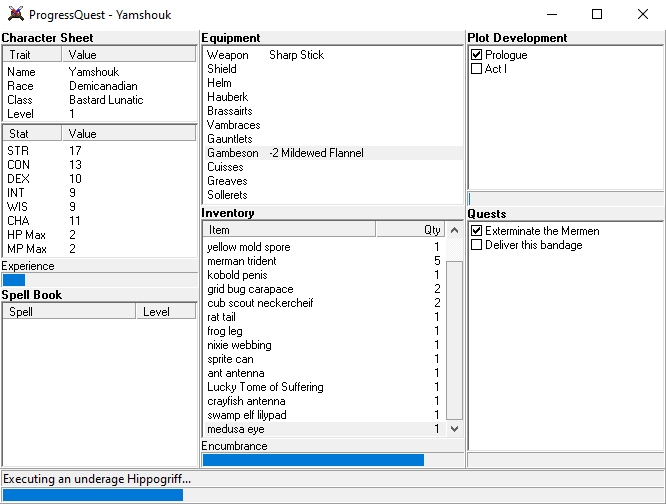Select nixie webbing inventory item
The height and width of the screenshot is (504, 666).
(x=325, y=345)
